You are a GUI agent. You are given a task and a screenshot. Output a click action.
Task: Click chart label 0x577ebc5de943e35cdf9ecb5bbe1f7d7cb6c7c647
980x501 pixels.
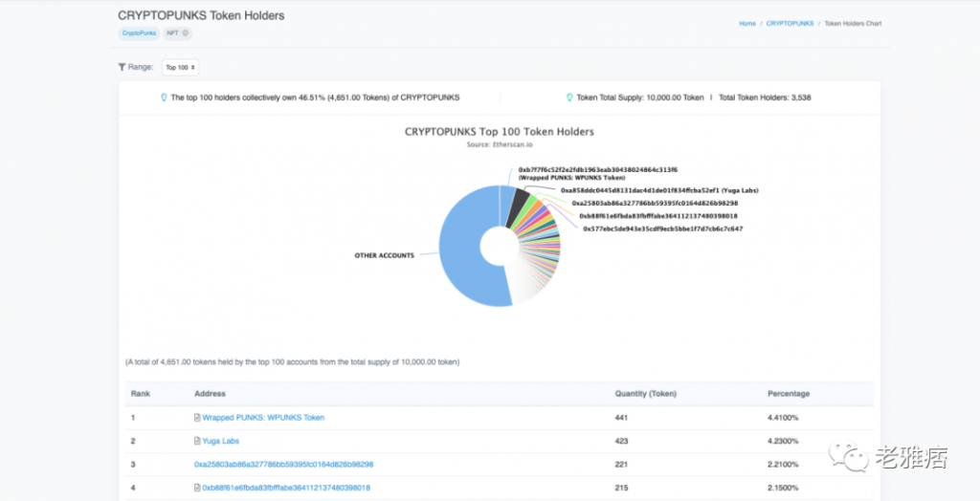662,229
